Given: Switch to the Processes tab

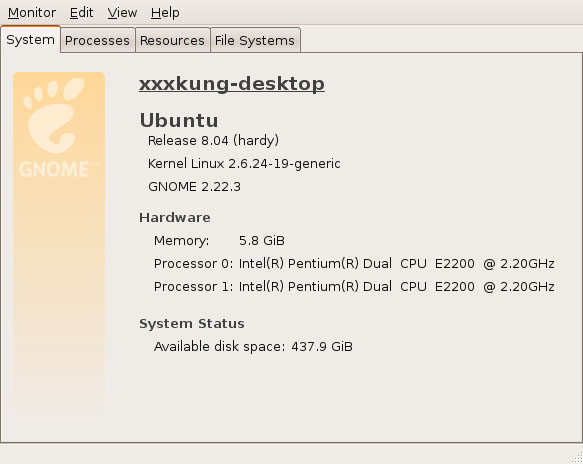Looking at the screenshot, I should (97, 40).
